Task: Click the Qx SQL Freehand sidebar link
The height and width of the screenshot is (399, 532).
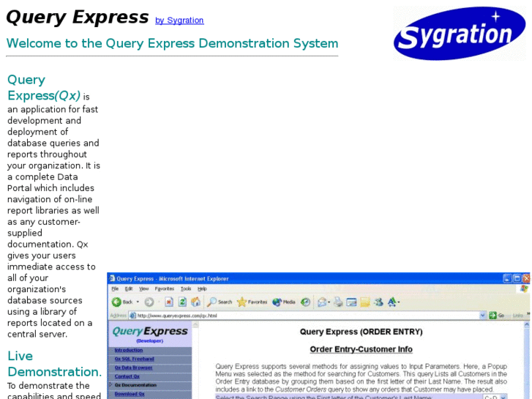Action: pos(135,359)
